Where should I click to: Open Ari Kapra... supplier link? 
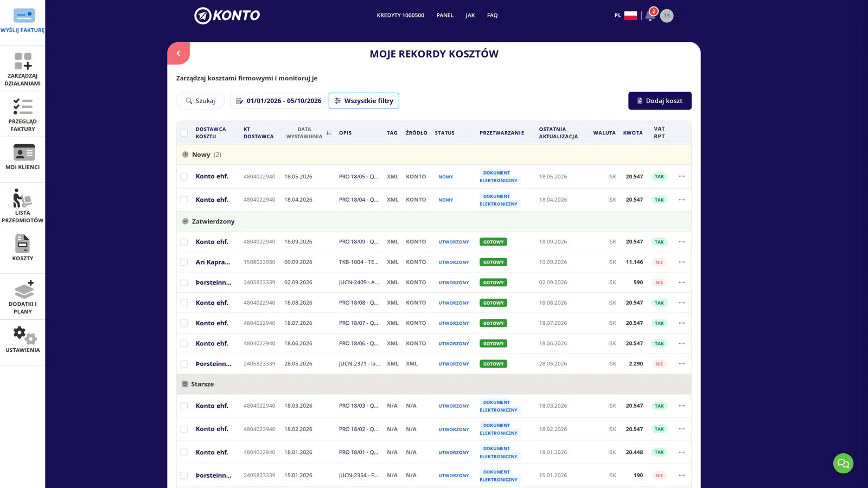coord(213,262)
